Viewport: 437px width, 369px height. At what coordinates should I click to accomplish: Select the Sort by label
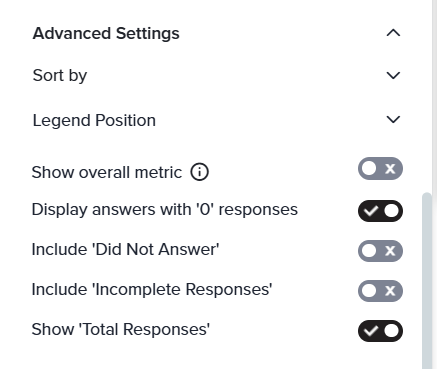tap(60, 75)
